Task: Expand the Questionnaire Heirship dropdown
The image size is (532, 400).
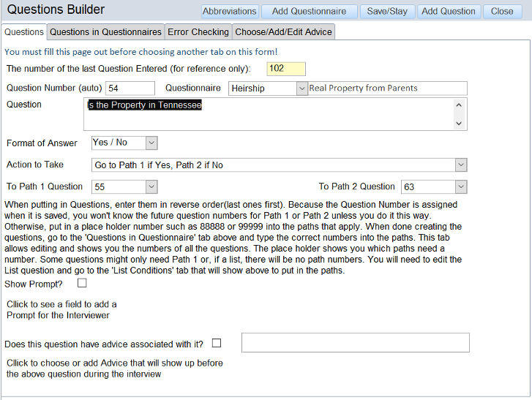Action: 301,88
